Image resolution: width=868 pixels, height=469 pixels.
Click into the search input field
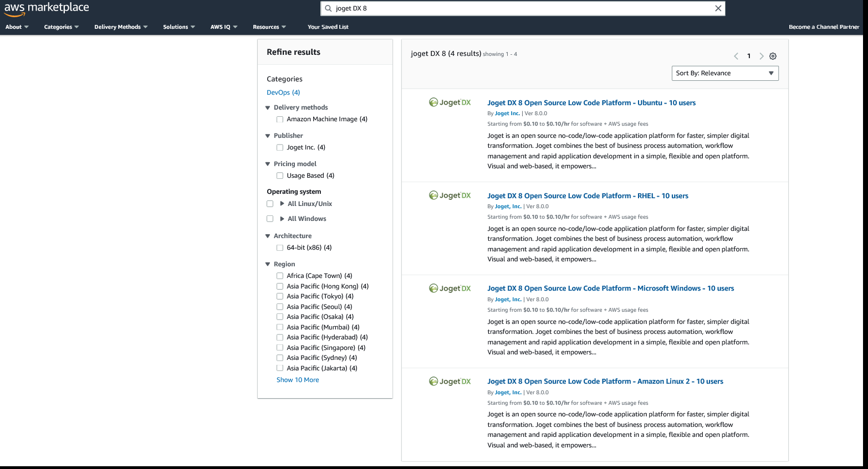(521, 8)
